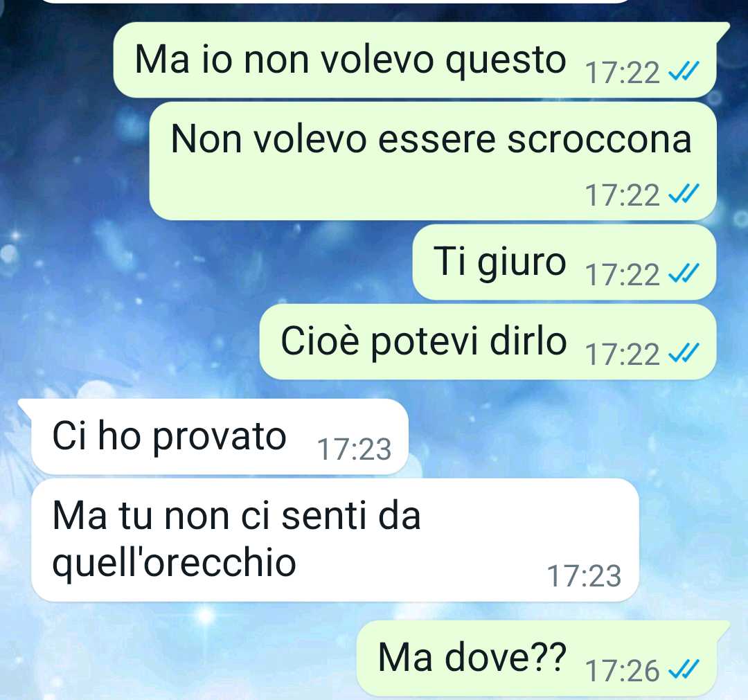Click 17:23 timestamp in the 'quell'orecchio' message
748x700 pixels.
click(584, 576)
